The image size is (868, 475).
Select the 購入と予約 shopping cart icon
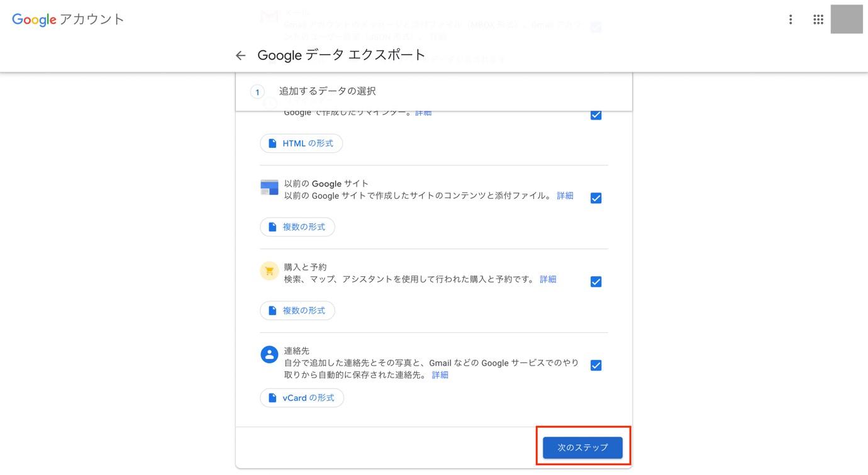pos(269,270)
